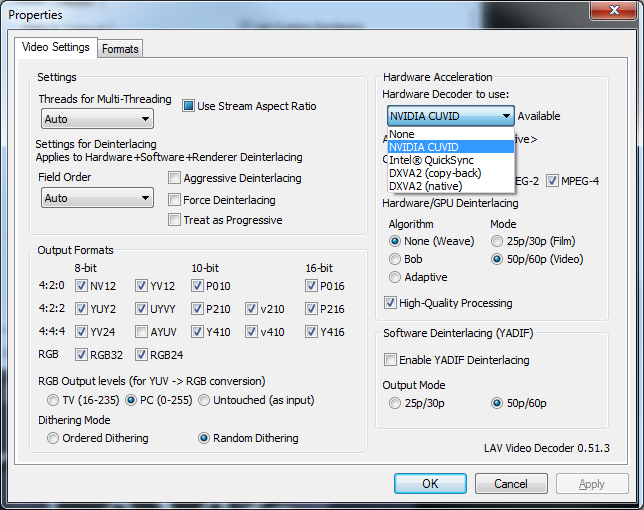The width and height of the screenshot is (644, 510).
Task: Click the Hardware Decoder combo box arrow
Action: point(506,116)
